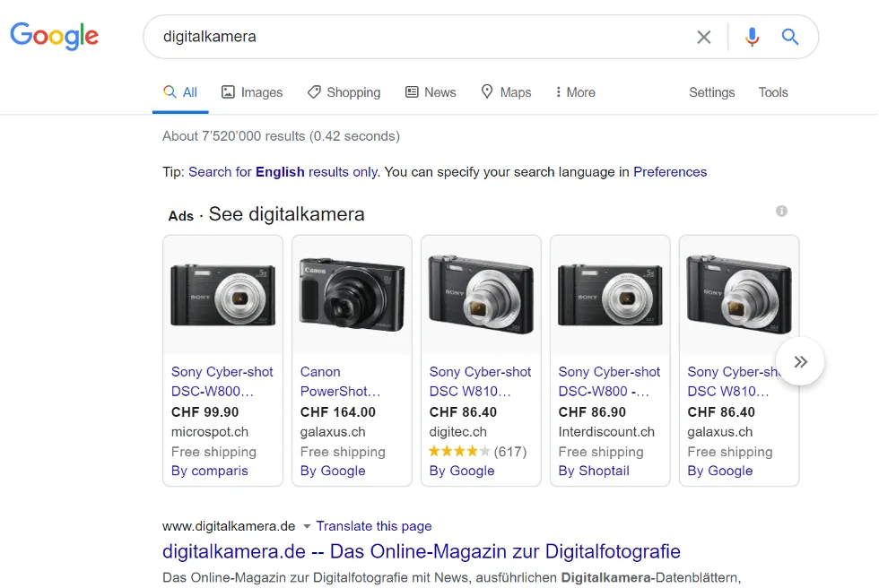Open the Tools menu
This screenshot has height=588, width=879.
tap(773, 92)
